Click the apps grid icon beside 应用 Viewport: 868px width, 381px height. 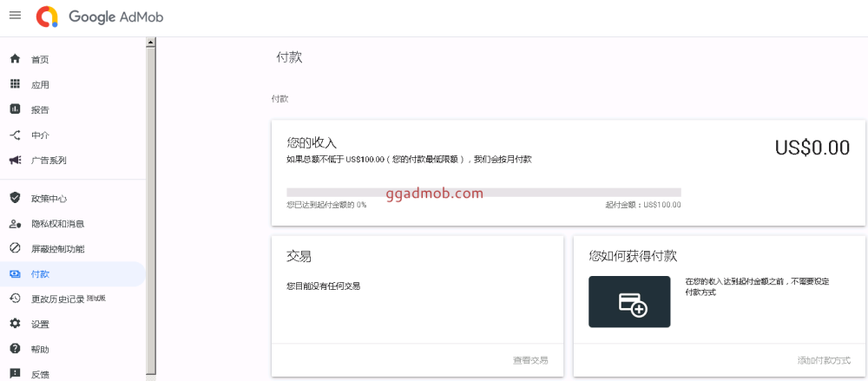point(16,84)
